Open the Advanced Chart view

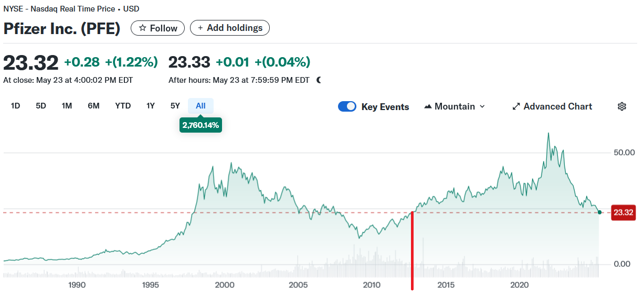(x=552, y=106)
